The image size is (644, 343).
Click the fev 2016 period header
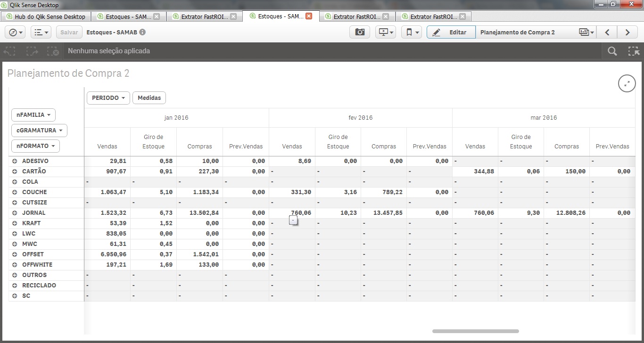361,118
